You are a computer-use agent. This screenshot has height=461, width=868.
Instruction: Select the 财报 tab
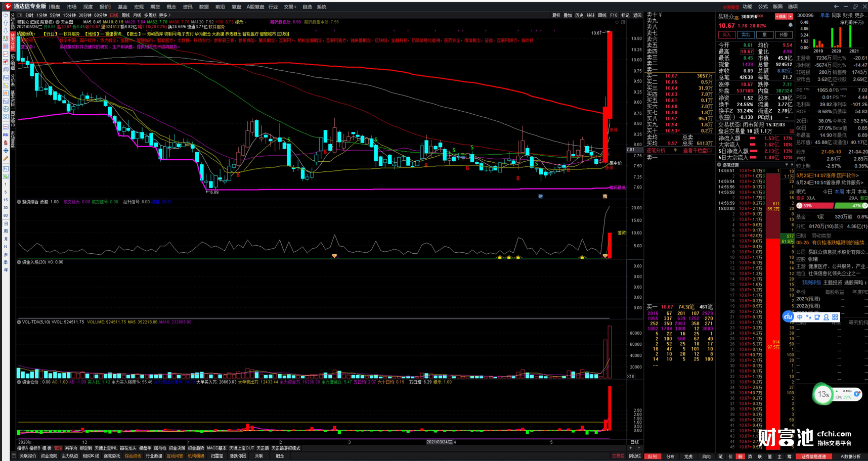[x=848, y=15]
